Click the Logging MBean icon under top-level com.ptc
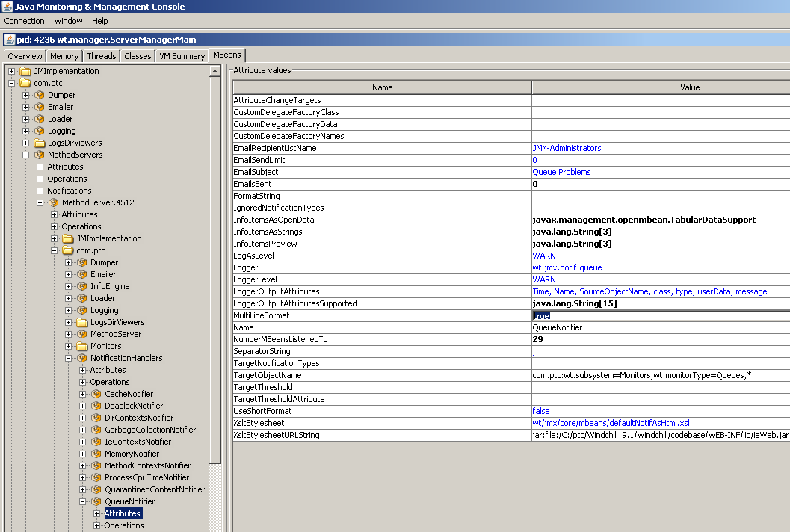790x532 pixels. pyautogui.click(x=40, y=132)
